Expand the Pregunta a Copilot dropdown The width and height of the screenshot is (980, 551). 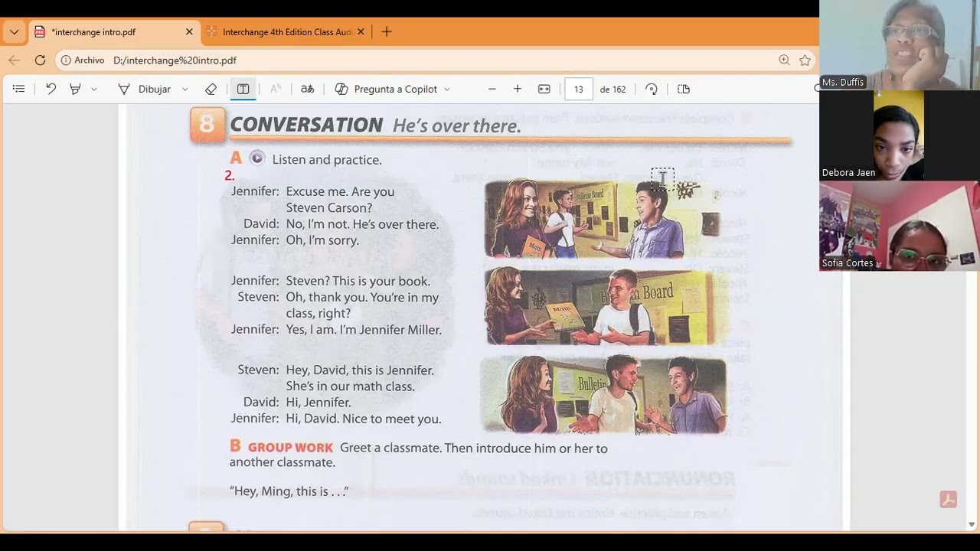447,90
